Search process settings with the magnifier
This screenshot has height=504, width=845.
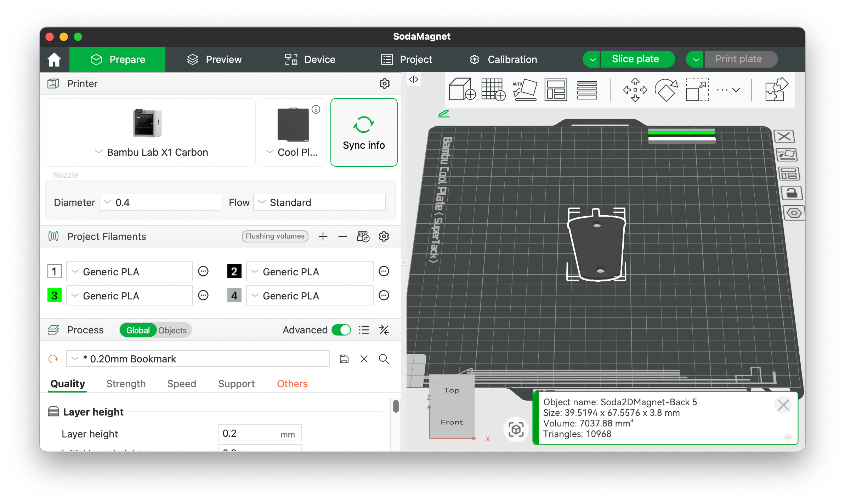tap(384, 359)
